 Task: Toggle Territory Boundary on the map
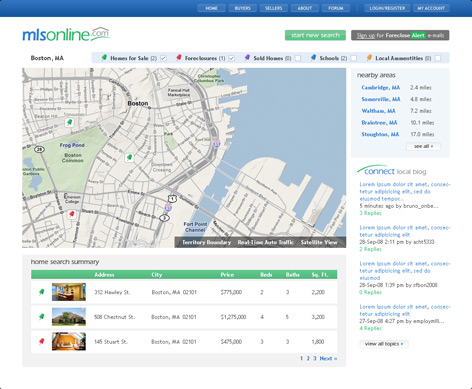tap(206, 242)
